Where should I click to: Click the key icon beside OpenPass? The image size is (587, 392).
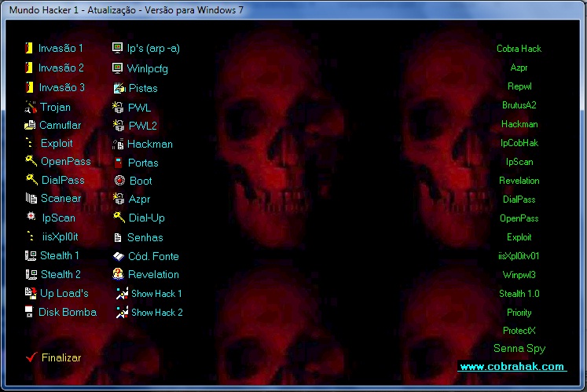tap(31, 161)
